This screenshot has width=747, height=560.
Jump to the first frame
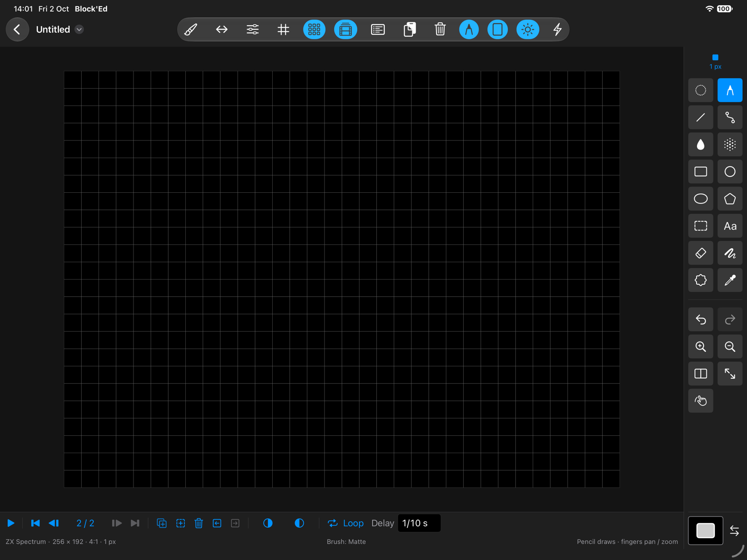point(35,523)
